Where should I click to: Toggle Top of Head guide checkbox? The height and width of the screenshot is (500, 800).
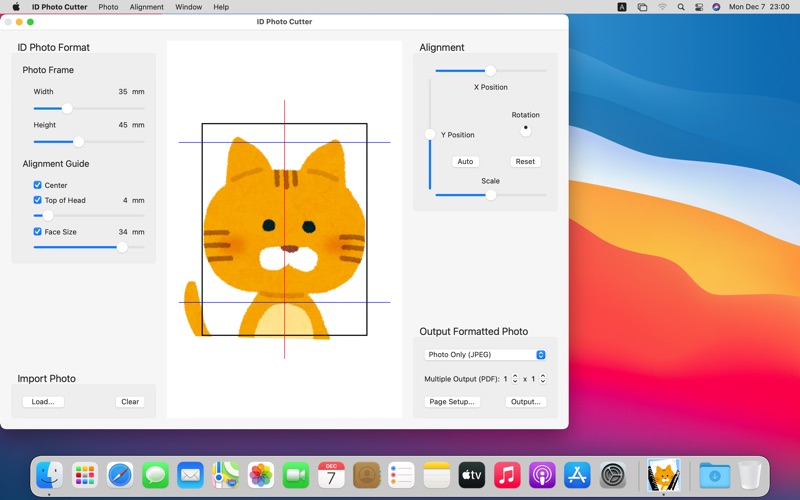[37, 200]
